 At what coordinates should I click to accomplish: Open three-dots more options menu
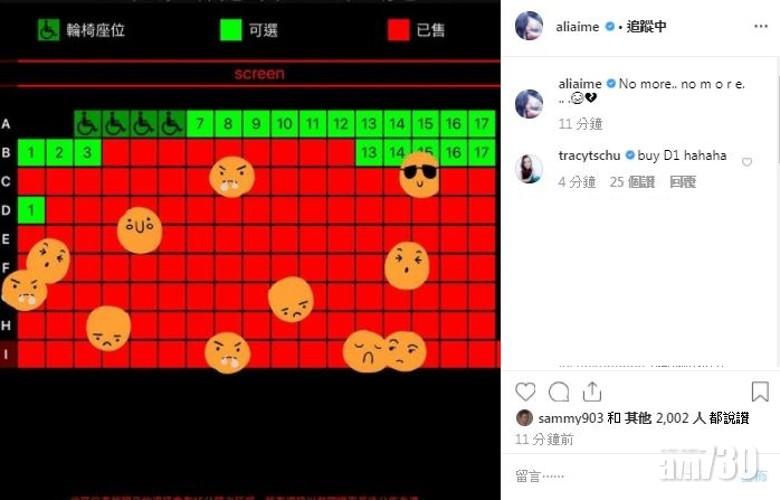761,26
